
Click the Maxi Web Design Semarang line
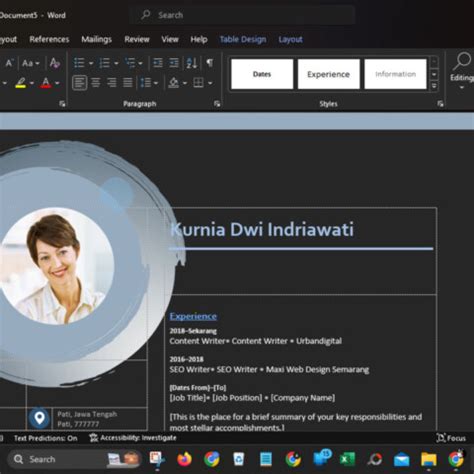point(269,369)
